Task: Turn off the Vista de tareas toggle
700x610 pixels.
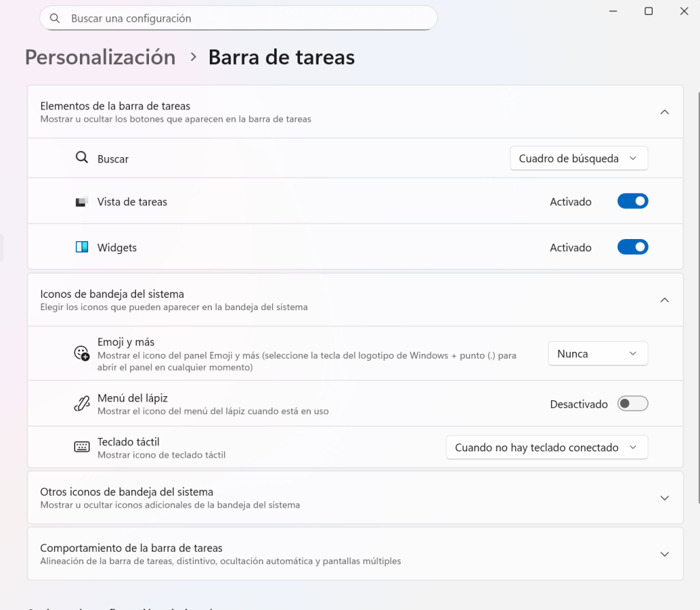Action: pyautogui.click(x=632, y=202)
